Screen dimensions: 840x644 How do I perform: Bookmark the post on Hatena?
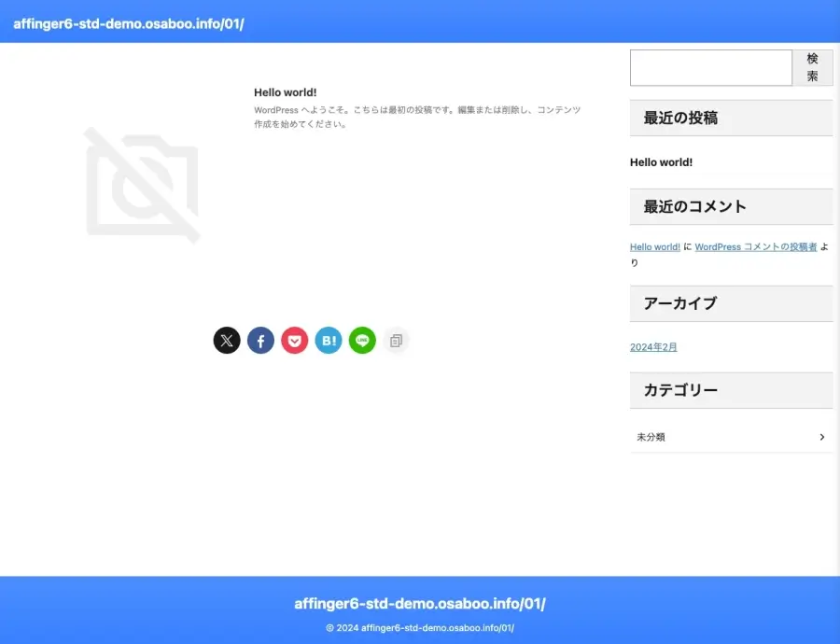pyautogui.click(x=329, y=340)
